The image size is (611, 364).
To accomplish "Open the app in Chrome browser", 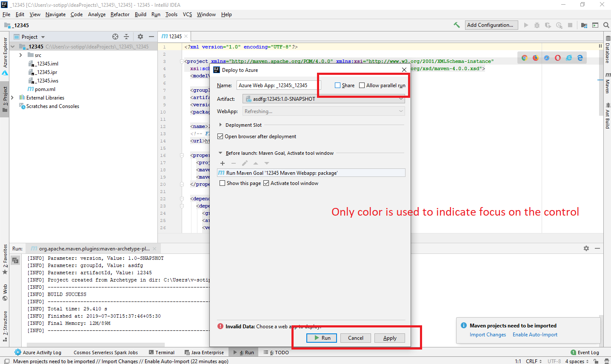I will [x=524, y=57].
